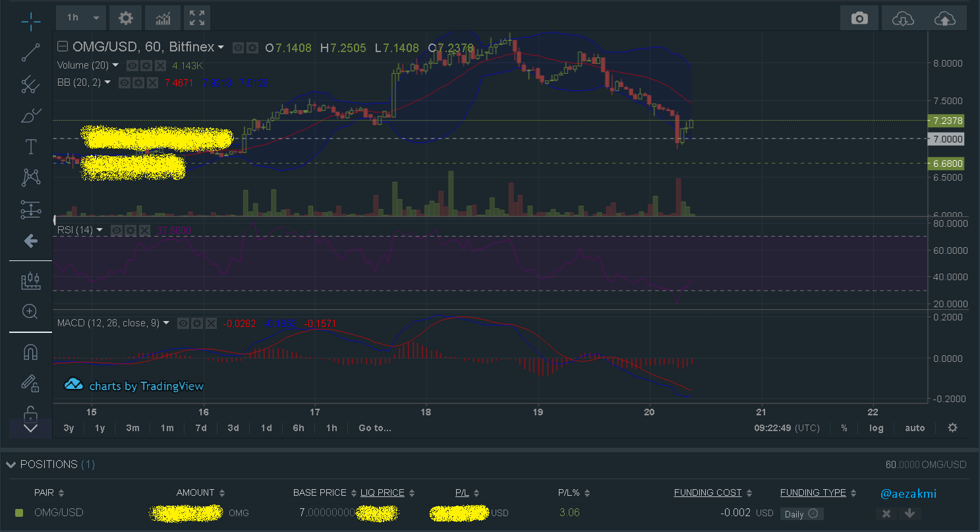Screen dimensions: 980x532
Task: Toggle percentage price scale
Action: tap(844, 428)
